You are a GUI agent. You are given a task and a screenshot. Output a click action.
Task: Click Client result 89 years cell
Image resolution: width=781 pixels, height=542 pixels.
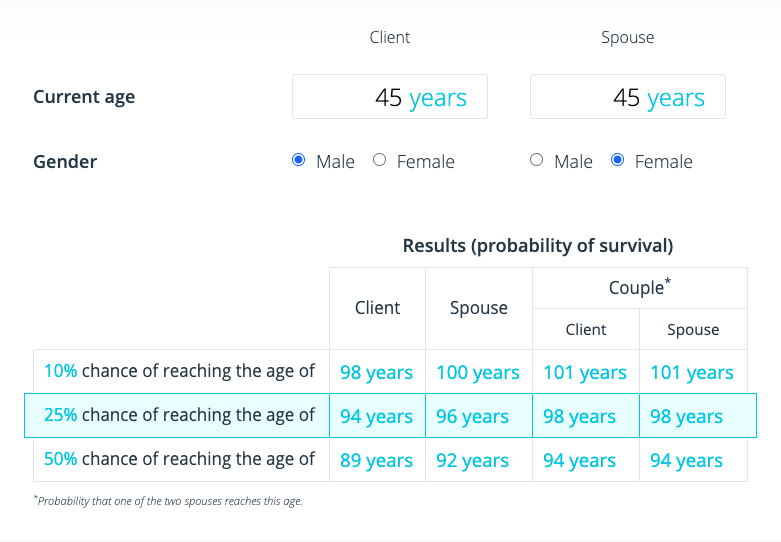coord(376,461)
